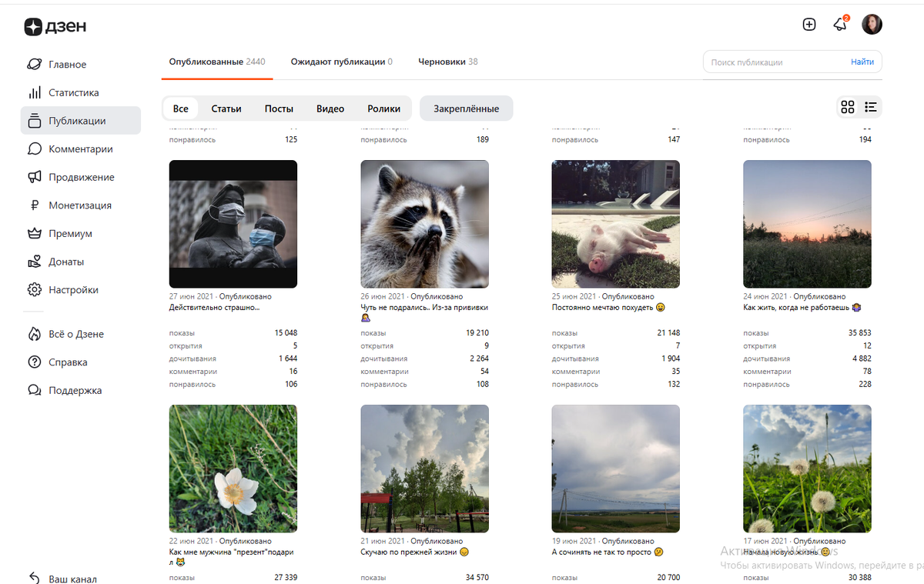924x584 pixels.
Task: Select the Все filter
Action: click(181, 108)
